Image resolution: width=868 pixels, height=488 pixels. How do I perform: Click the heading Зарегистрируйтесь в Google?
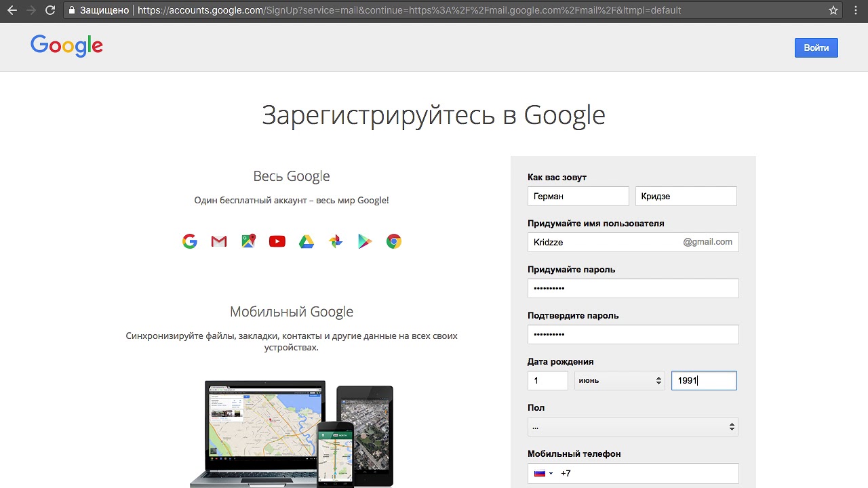click(433, 115)
